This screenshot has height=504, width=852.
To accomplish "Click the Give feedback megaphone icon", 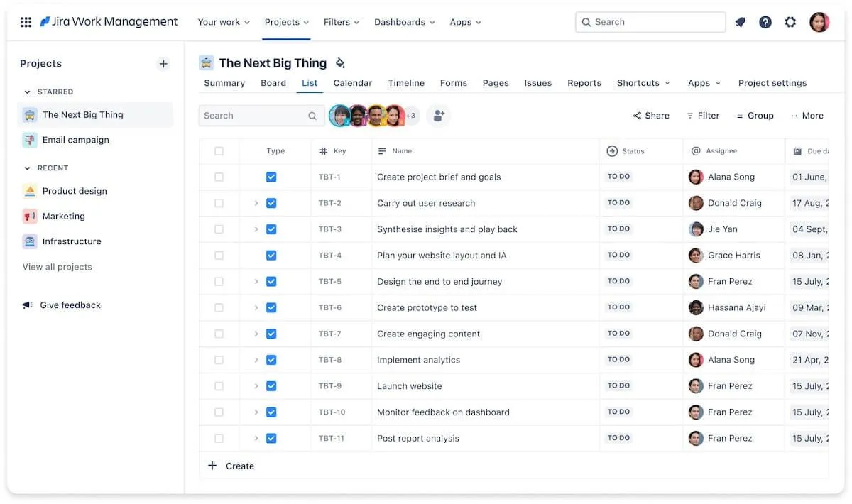I will (27, 305).
